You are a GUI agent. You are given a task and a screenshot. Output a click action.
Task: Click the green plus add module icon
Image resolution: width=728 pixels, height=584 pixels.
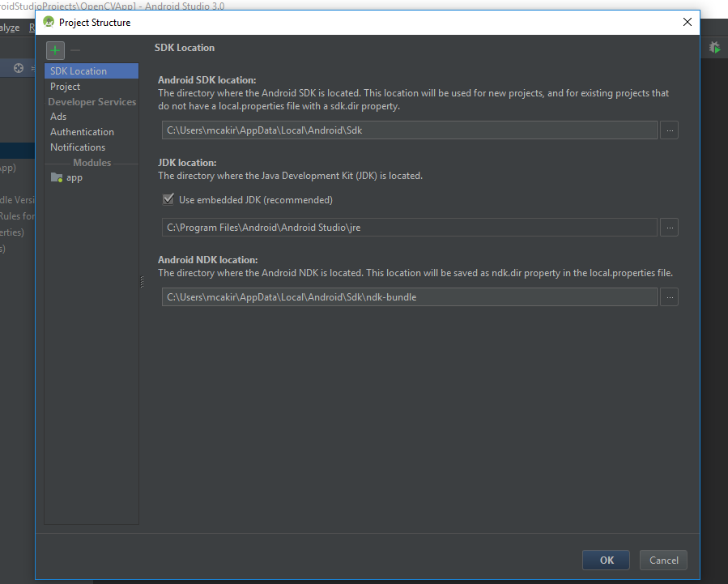click(55, 50)
